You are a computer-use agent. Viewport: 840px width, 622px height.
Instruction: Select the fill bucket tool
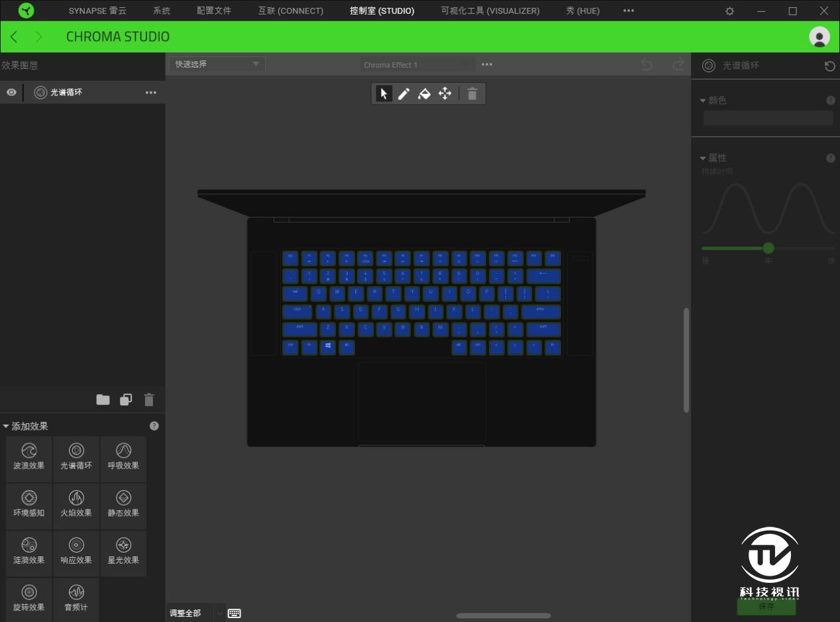[x=425, y=93]
